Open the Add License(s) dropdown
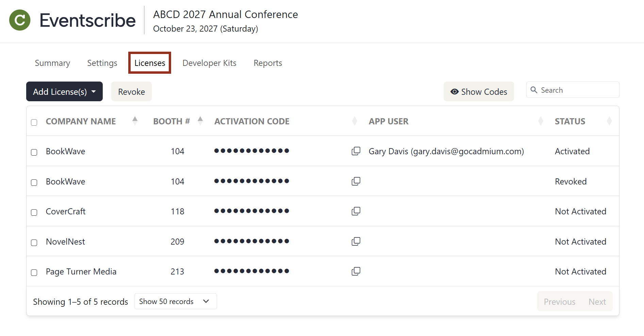644x336 pixels. 64,91
